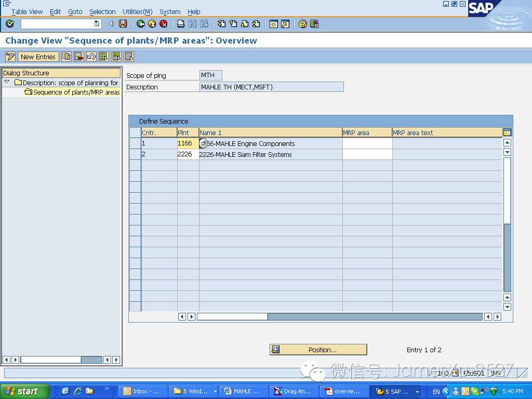Select the row with counter 1
The width and height of the screenshot is (532, 399).
tap(136, 143)
